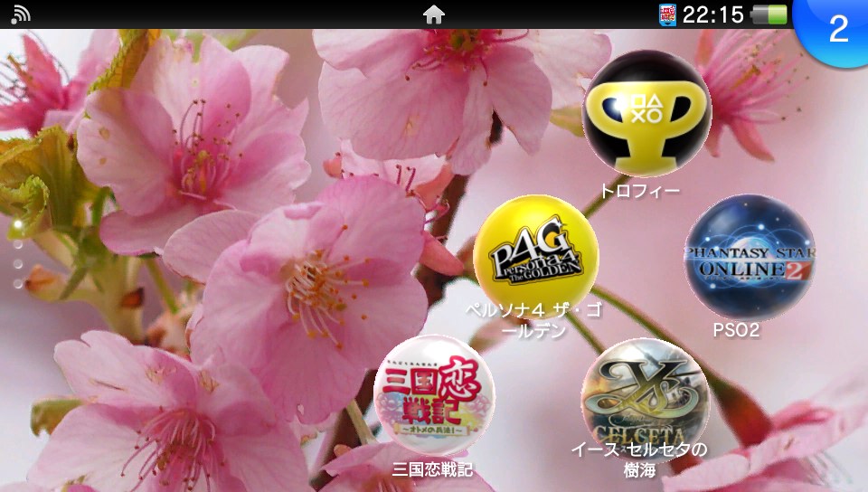
Task: Go to the fourth page indicator dot
Action: (17, 283)
